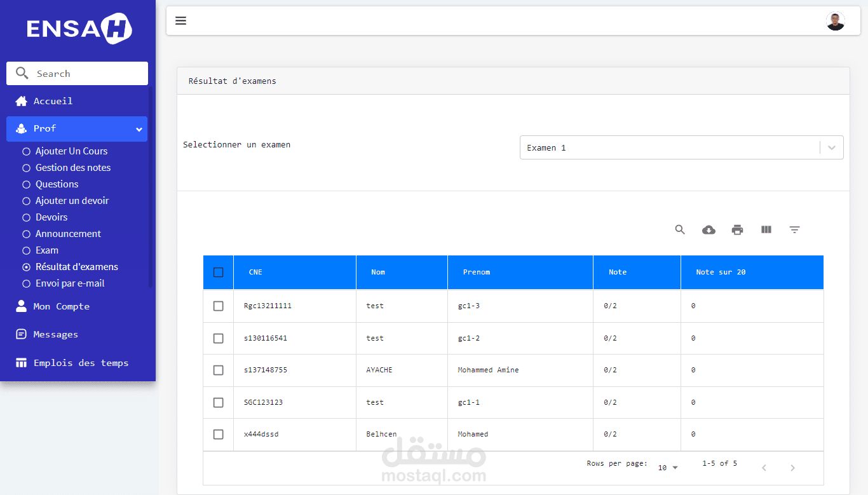Sort by Note sur 20 header

[x=721, y=272]
